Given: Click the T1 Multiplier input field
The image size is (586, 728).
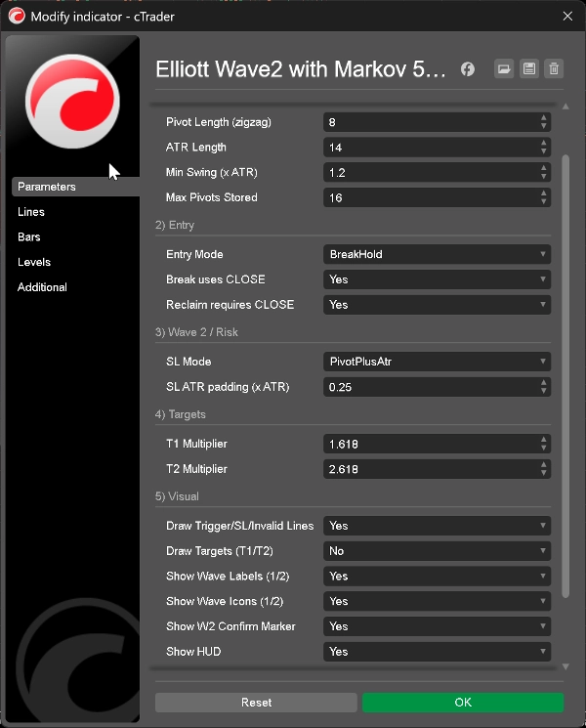Looking at the screenshot, I should 430,444.
